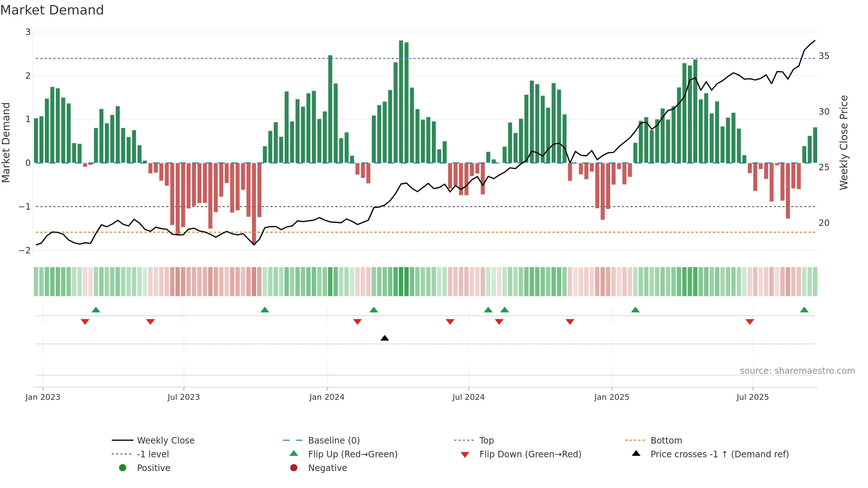Screen dimensions: 868x488
Task: Click the Market Demand chart title
Action: (52, 10)
